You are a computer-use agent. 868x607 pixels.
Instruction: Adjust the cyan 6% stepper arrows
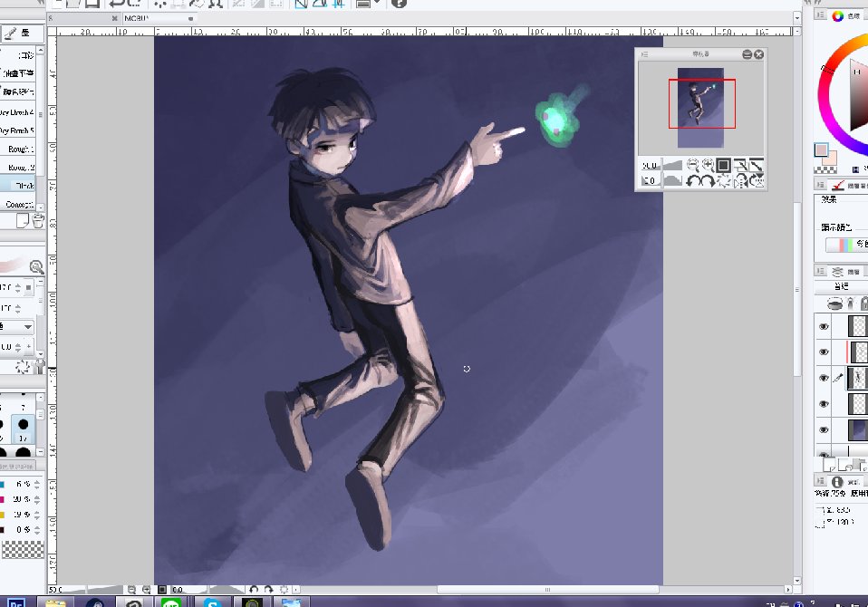[37, 484]
